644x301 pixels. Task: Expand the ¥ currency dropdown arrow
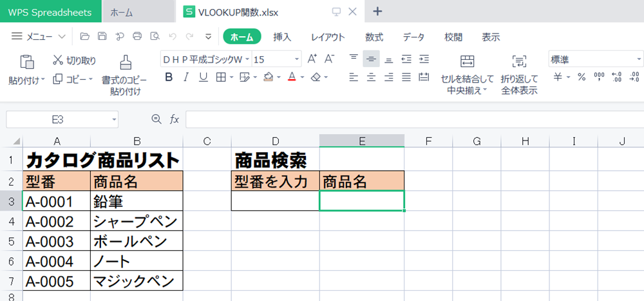pos(569,77)
